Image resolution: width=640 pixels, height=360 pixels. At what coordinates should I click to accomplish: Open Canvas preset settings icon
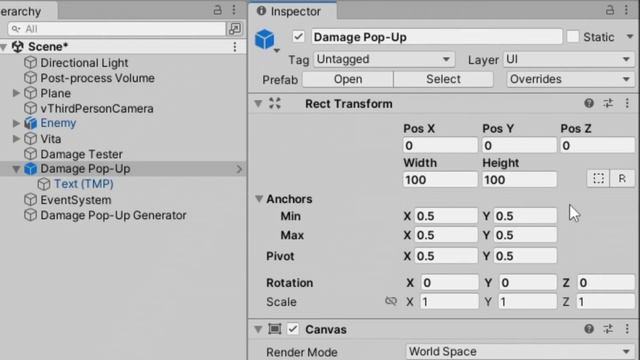click(608, 329)
